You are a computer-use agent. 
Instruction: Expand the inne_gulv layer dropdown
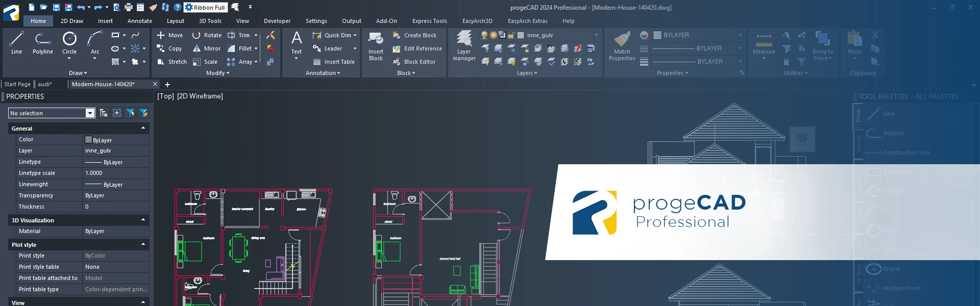[596, 35]
